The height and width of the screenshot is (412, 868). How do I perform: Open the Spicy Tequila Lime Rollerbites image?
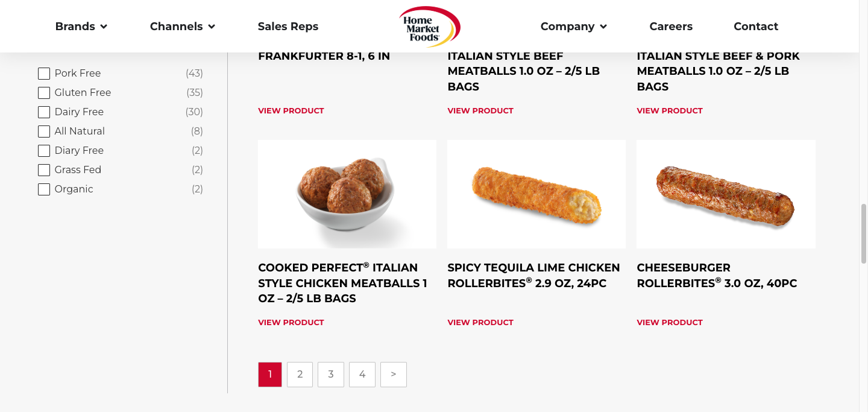pos(536,194)
